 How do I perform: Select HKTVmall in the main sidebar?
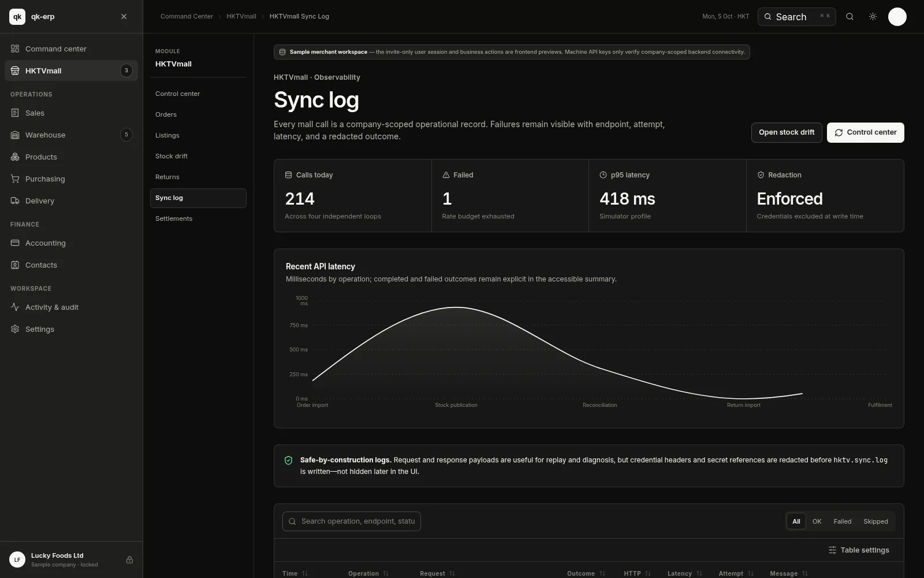(72, 71)
